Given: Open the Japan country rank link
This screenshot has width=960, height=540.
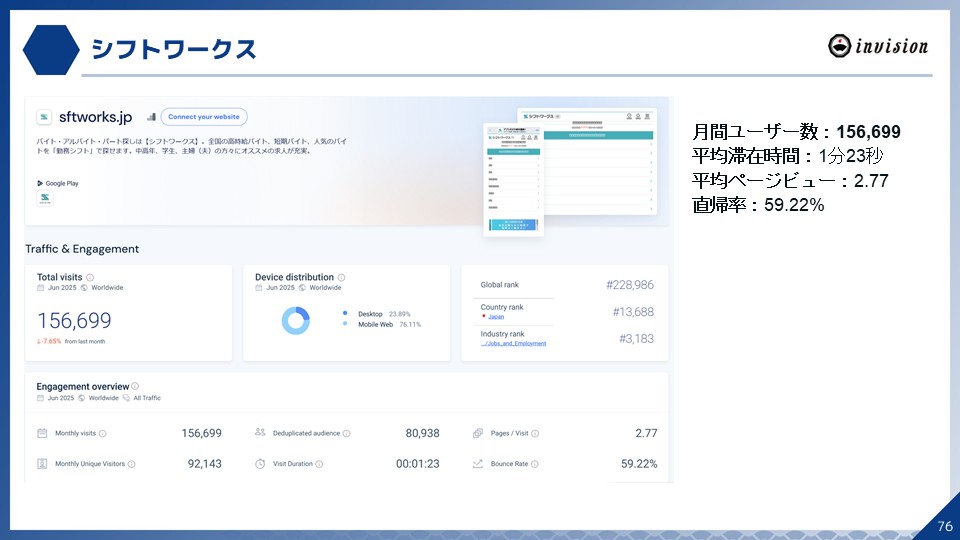Looking at the screenshot, I should click(x=496, y=317).
